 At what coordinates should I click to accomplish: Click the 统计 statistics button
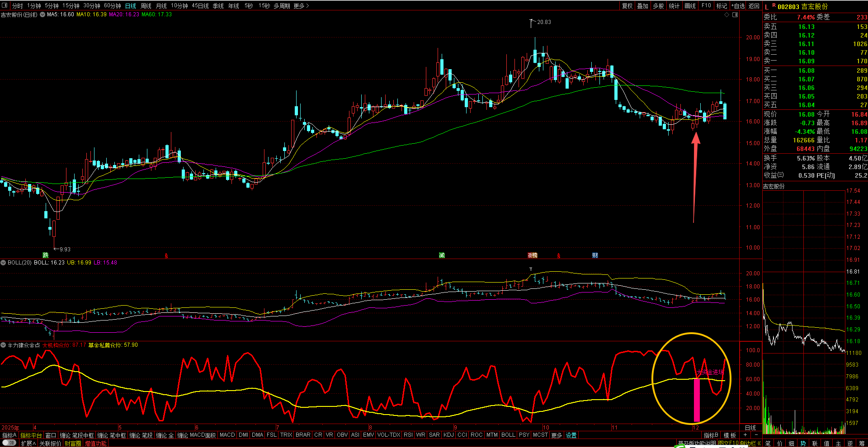[674, 6]
